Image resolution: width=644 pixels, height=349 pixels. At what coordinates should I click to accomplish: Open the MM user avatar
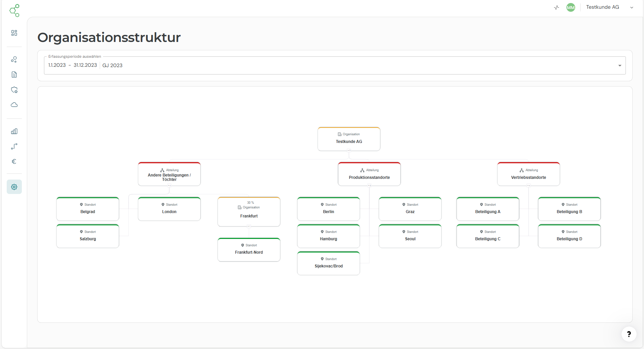point(570,7)
